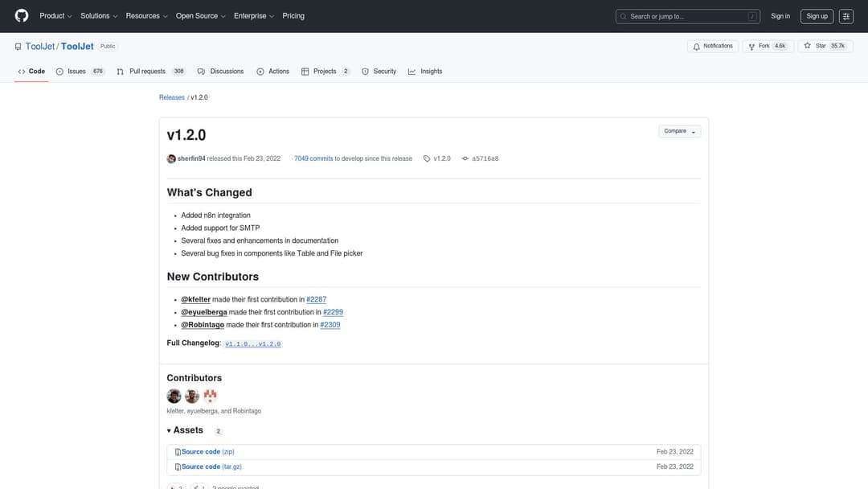This screenshot has height=489, width=868.
Task: Click sherfin94's avatar image
Action: (171, 159)
